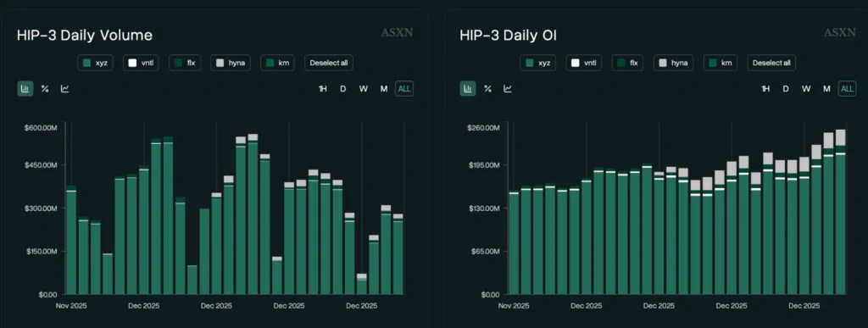
Task: Click $600.00M axis label on Volume chart
Action: 41,128
